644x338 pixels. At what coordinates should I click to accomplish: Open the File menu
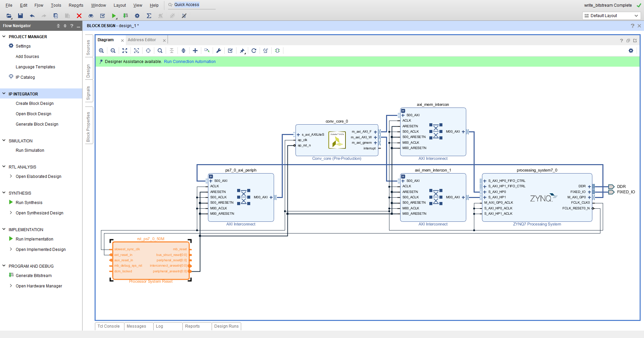[x=9, y=5]
